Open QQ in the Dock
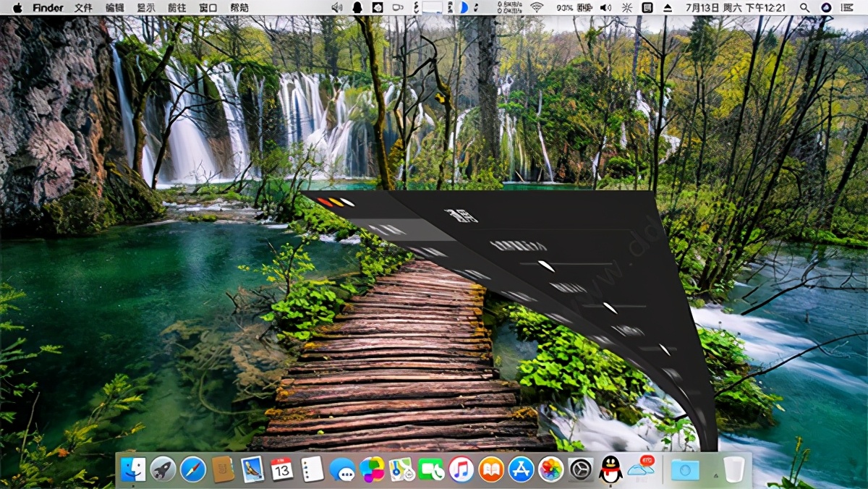Screen dimensions: 868x489 tap(610, 469)
